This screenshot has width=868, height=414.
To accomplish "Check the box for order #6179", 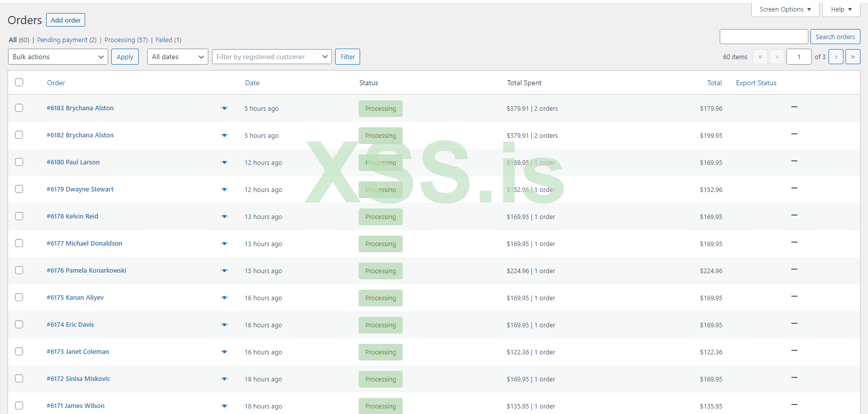I will [x=19, y=189].
